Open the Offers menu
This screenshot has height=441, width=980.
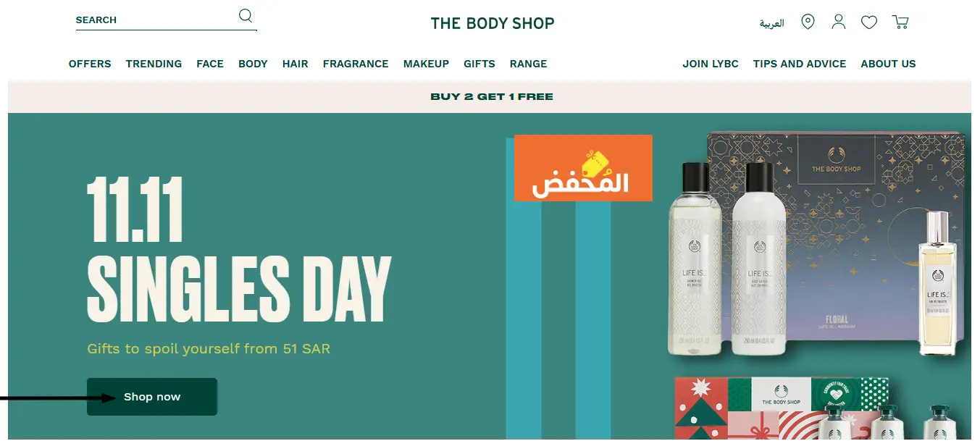[90, 64]
